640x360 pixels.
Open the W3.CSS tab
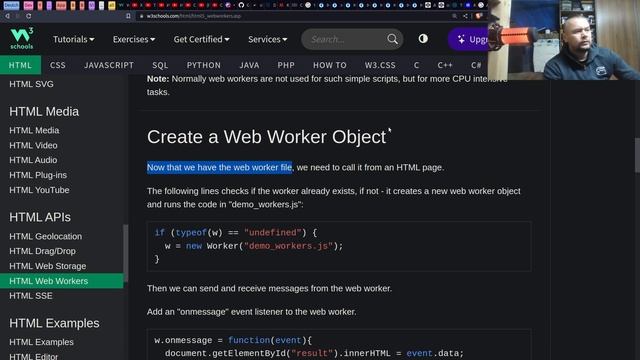pyautogui.click(x=380, y=65)
